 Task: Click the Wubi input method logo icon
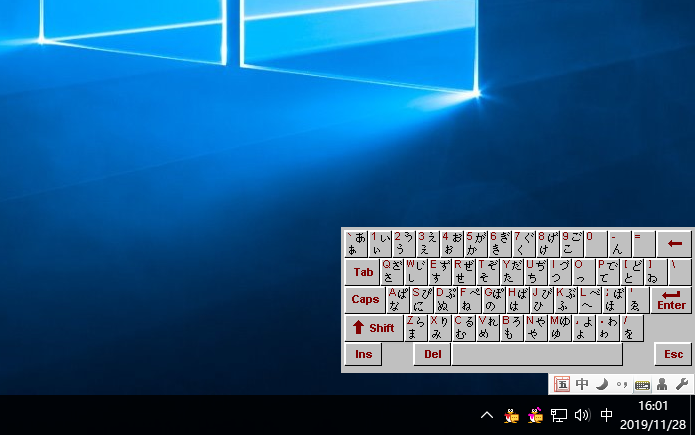[562, 384]
